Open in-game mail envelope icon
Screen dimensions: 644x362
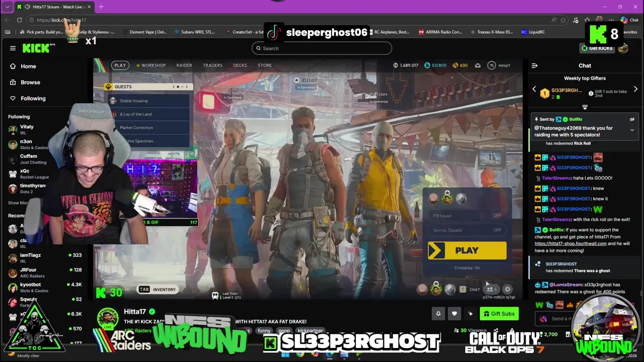477,65
